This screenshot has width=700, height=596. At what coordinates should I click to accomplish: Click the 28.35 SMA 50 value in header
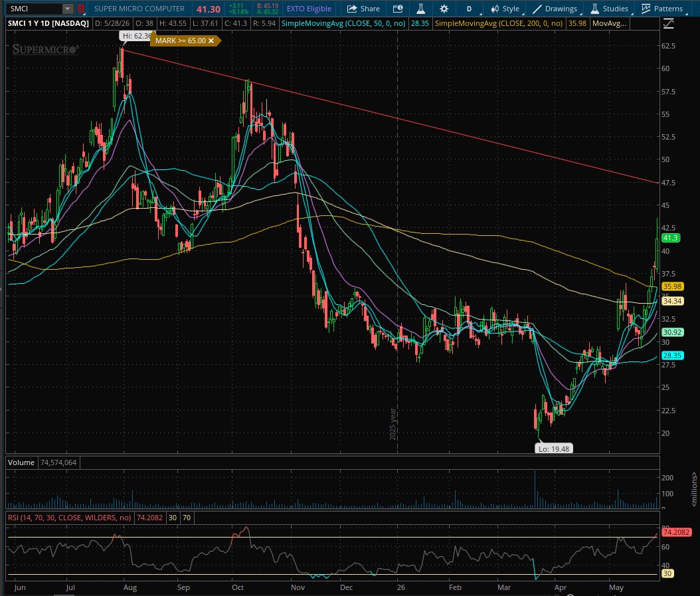(420, 23)
